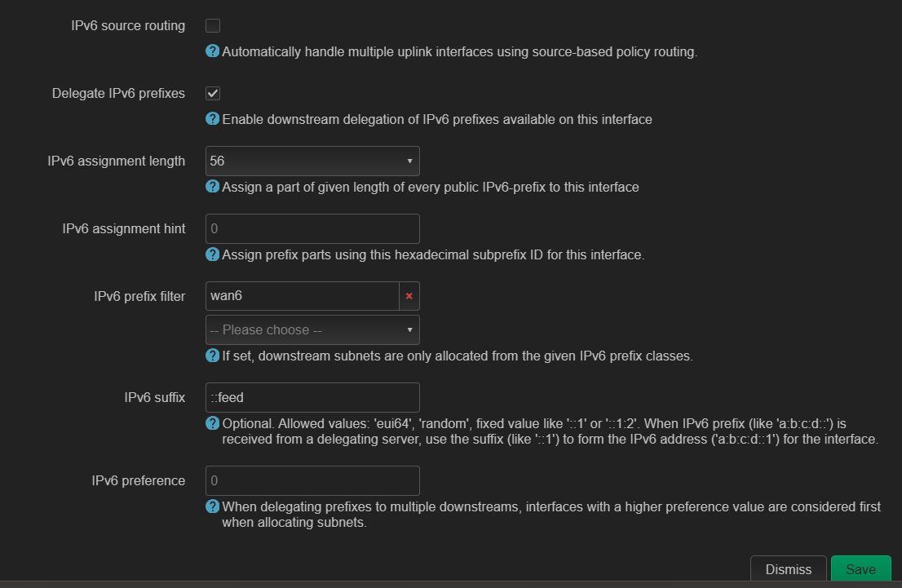Click the Save button
Screen dimensions: 902x588
point(860,570)
